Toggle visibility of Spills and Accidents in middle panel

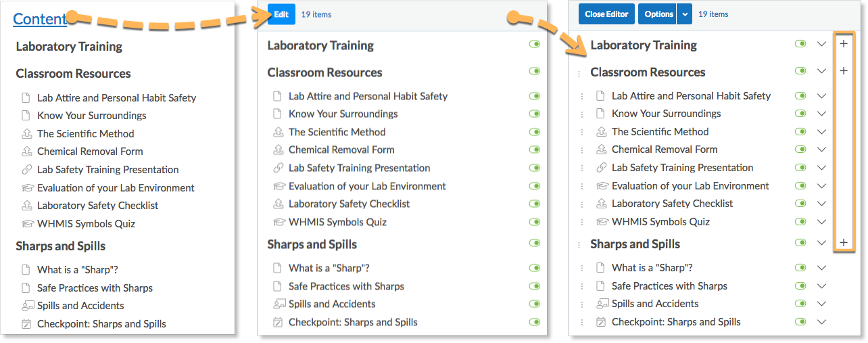(x=535, y=304)
